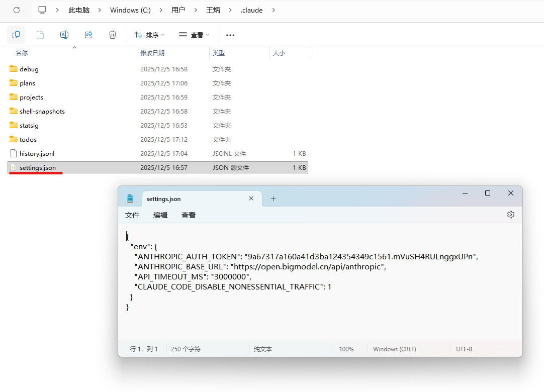Click the plans folder icon
The image size is (544, 392).
(14, 83)
